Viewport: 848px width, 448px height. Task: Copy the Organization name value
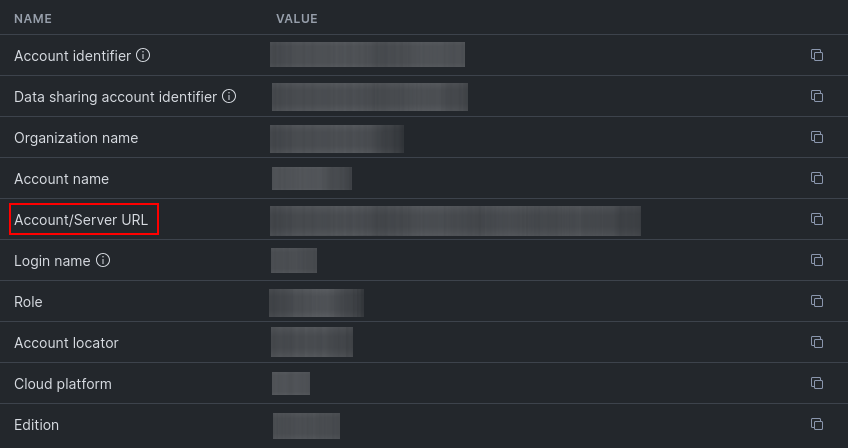point(817,137)
